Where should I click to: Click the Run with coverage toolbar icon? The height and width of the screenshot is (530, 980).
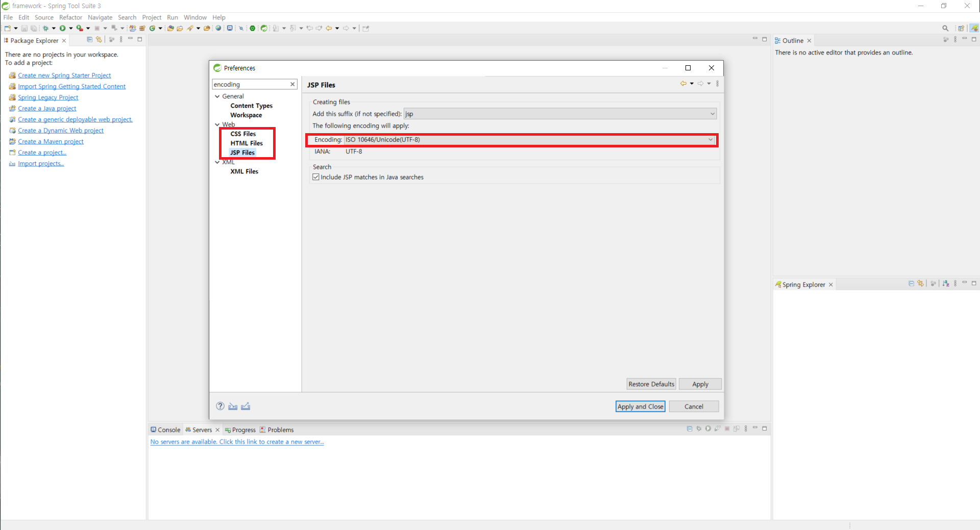pos(80,28)
